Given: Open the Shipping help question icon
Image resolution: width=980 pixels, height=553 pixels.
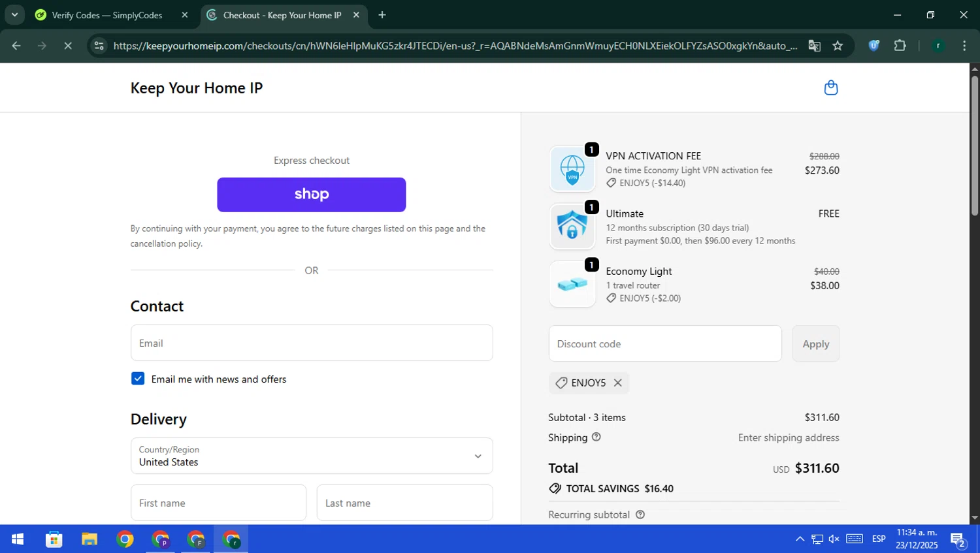Looking at the screenshot, I should click(x=596, y=437).
